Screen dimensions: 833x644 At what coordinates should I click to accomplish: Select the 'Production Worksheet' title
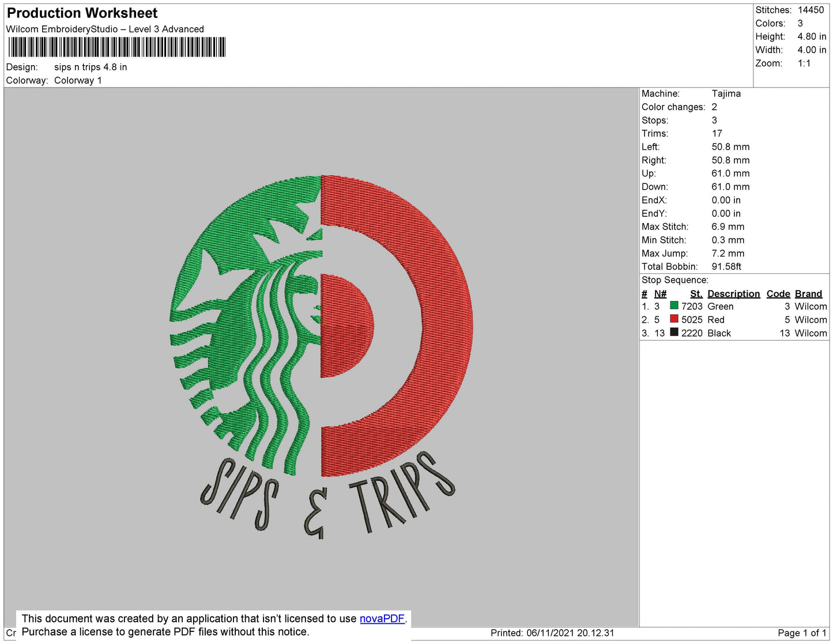(82, 13)
